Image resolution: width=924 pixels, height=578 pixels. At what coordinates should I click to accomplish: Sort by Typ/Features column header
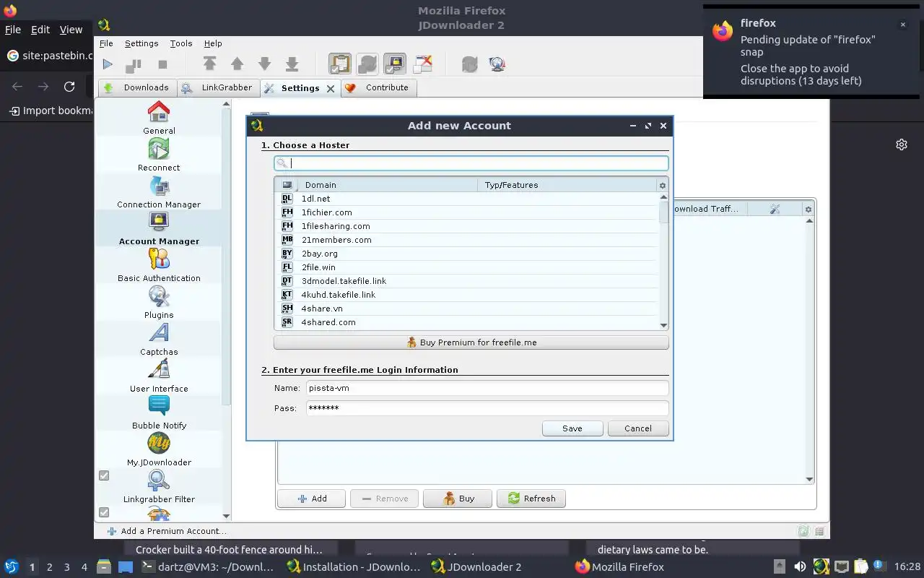[x=567, y=185]
